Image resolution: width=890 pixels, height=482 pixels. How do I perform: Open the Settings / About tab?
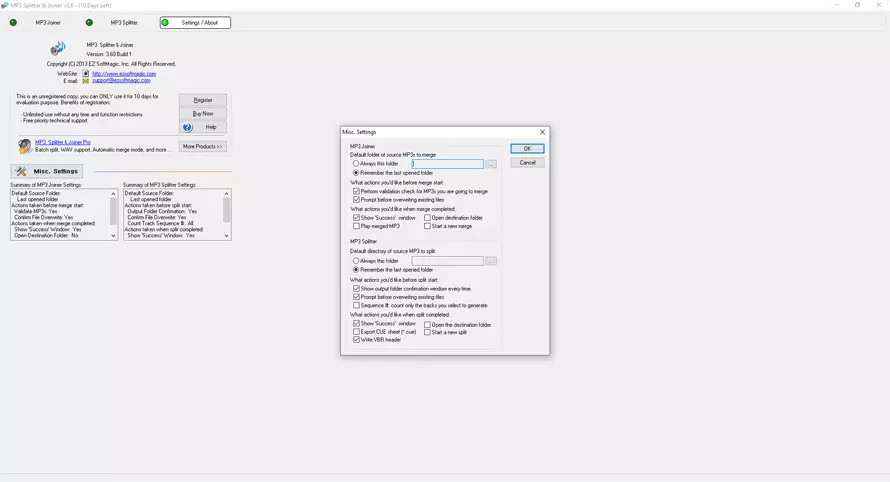coord(195,23)
